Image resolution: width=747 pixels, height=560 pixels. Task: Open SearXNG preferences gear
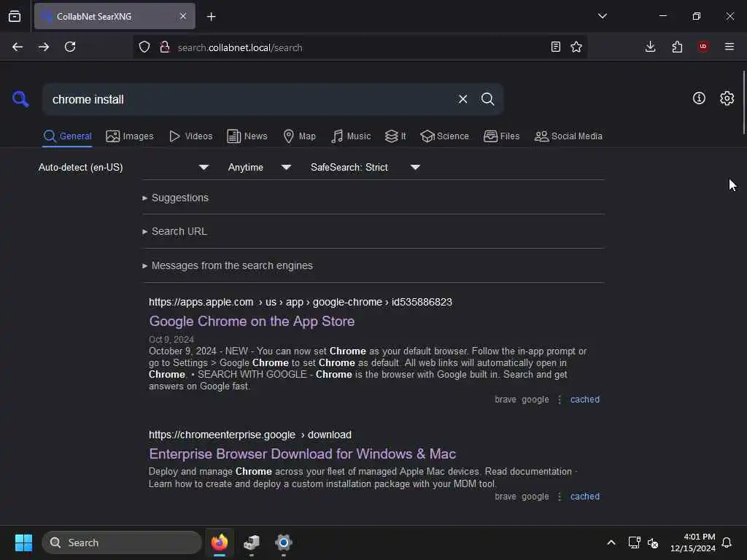click(727, 98)
